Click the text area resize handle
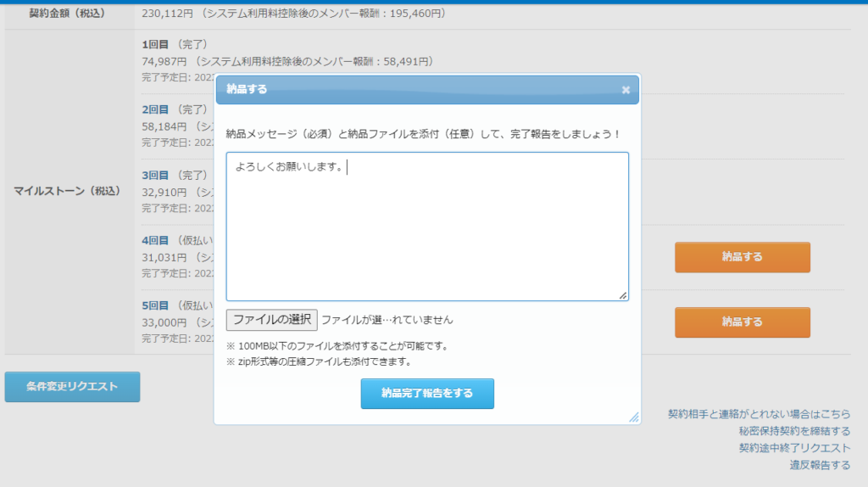 pyautogui.click(x=623, y=295)
